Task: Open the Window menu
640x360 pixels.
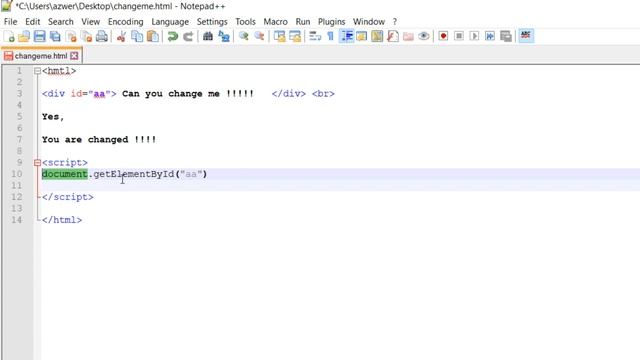Action: (x=369, y=22)
